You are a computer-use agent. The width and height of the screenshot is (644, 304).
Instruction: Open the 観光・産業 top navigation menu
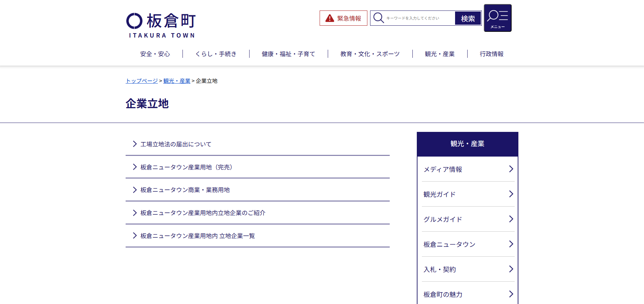pyautogui.click(x=440, y=54)
